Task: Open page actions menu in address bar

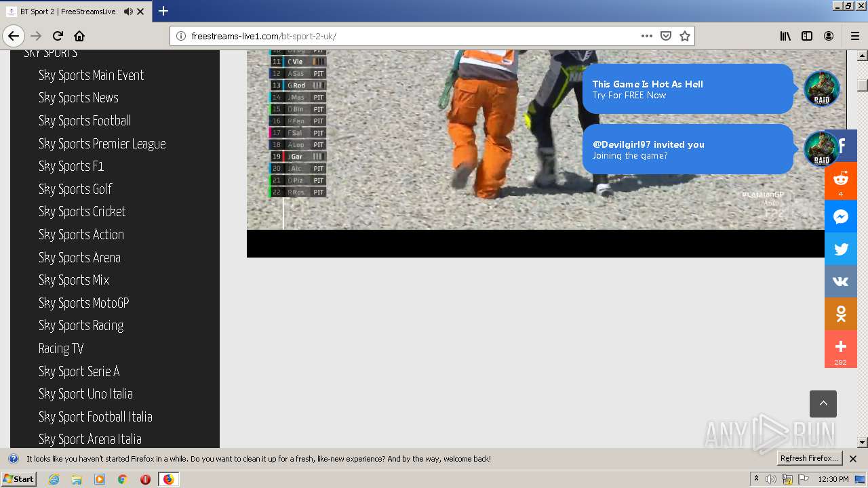Action: pyautogui.click(x=647, y=36)
